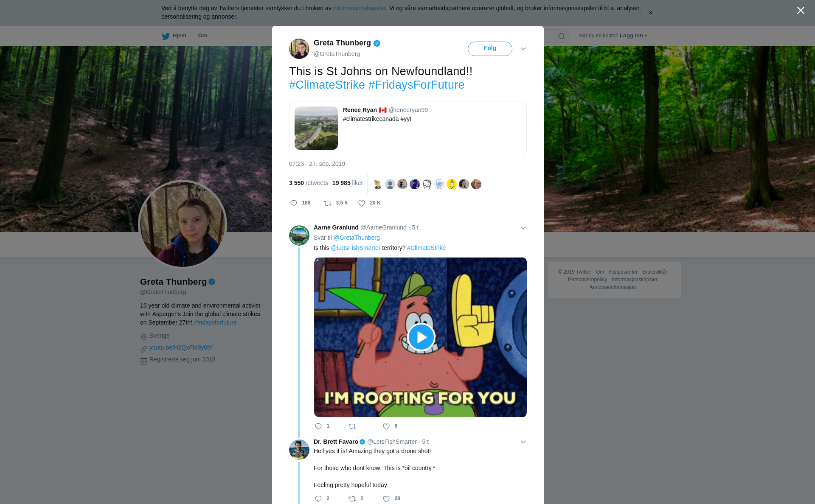The height and width of the screenshot is (504, 815).
Task: Open more options on Aarne Granlund's tweet
Action: [523, 228]
